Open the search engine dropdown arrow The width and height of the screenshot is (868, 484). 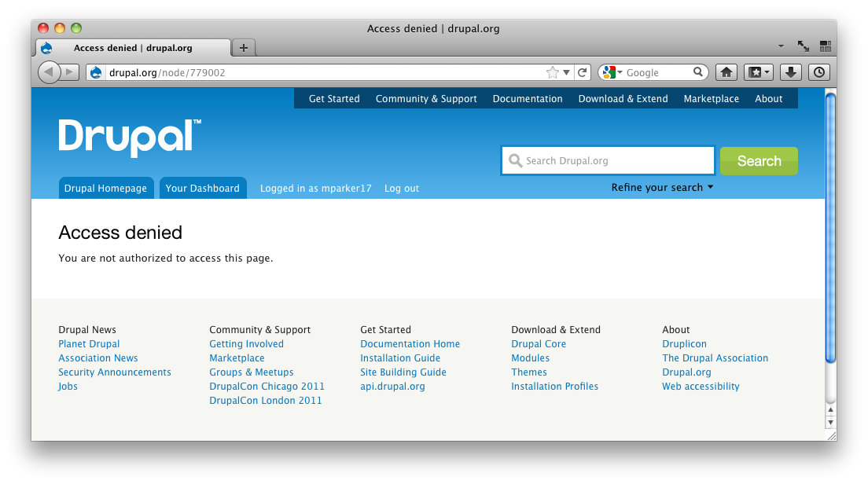click(620, 71)
